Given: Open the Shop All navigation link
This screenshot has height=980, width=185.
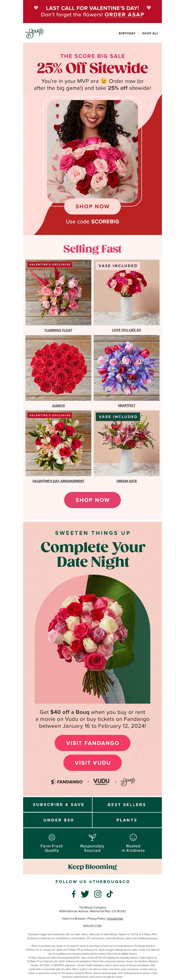Looking at the screenshot, I should [150, 33].
